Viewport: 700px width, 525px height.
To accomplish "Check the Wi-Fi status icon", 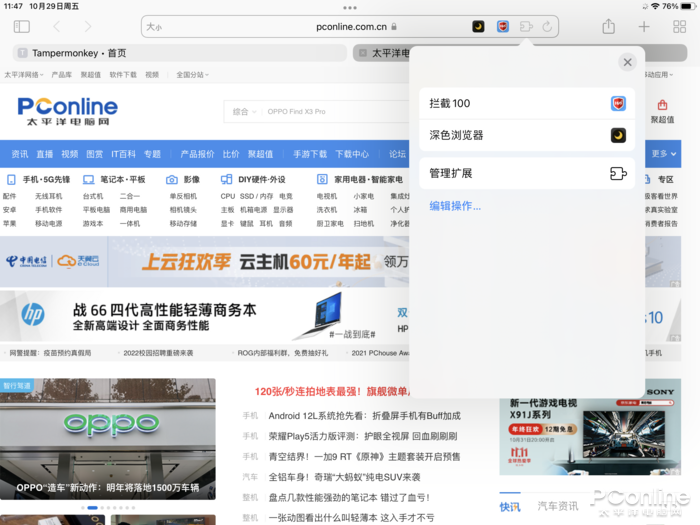I will (655, 6).
